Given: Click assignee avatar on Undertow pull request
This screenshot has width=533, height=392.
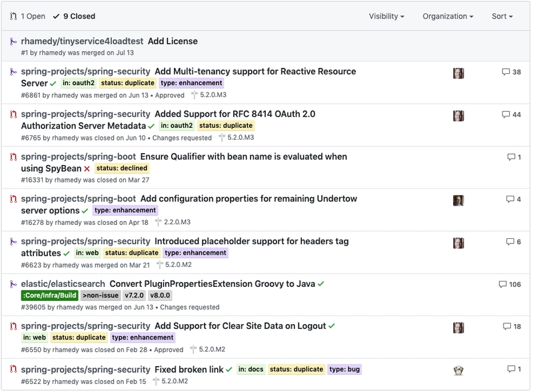Looking at the screenshot, I should (458, 200).
